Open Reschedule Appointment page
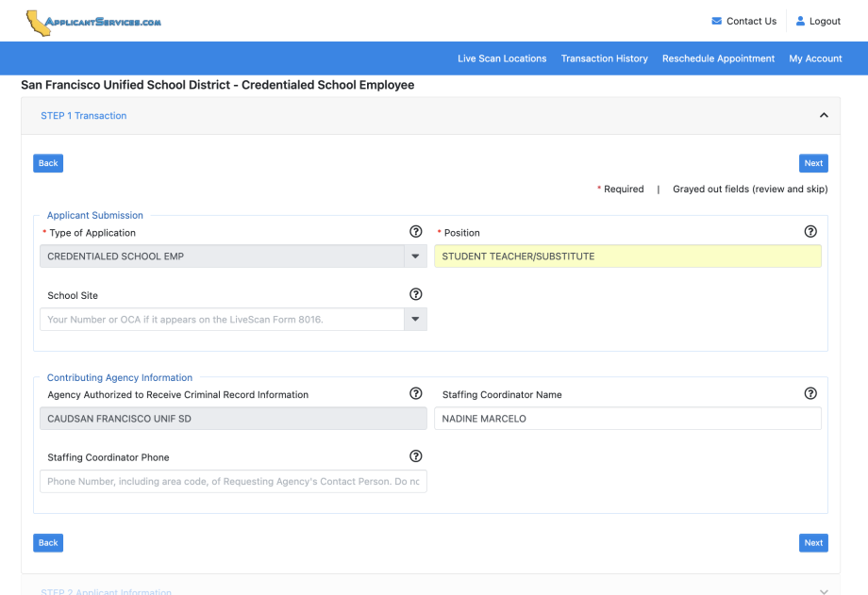The image size is (868, 595). [718, 58]
